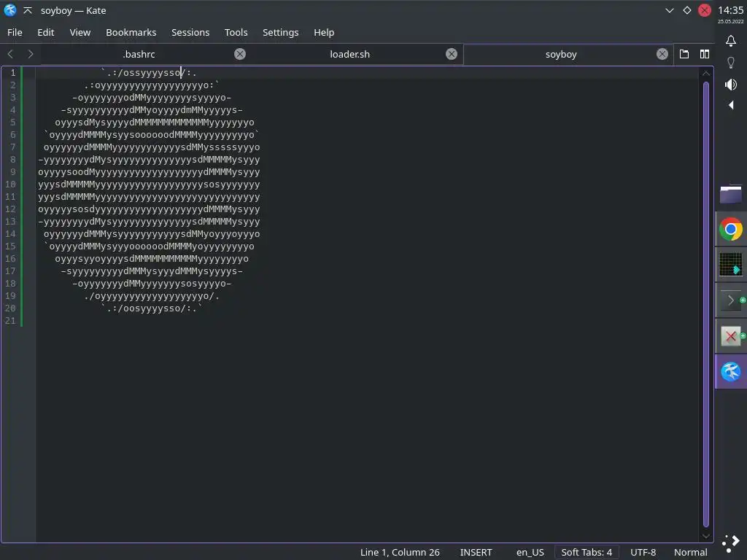Open the View menu
This screenshot has height=560, width=747.
tap(80, 32)
